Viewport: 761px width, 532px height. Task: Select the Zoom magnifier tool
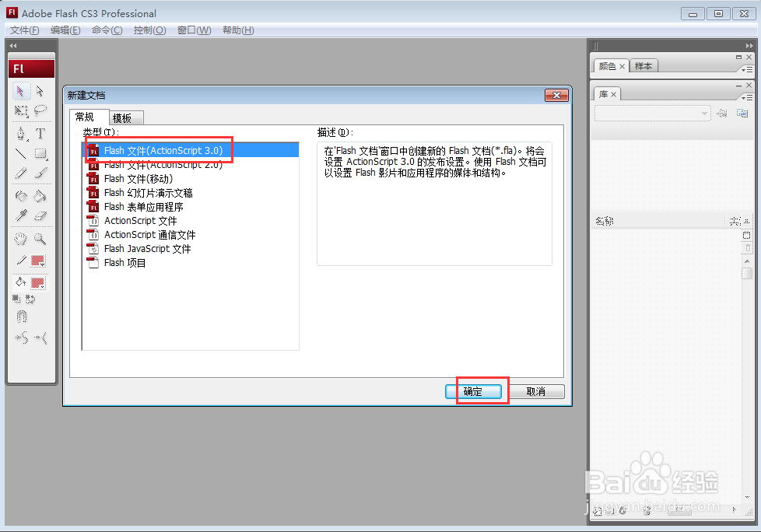coord(40,239)
